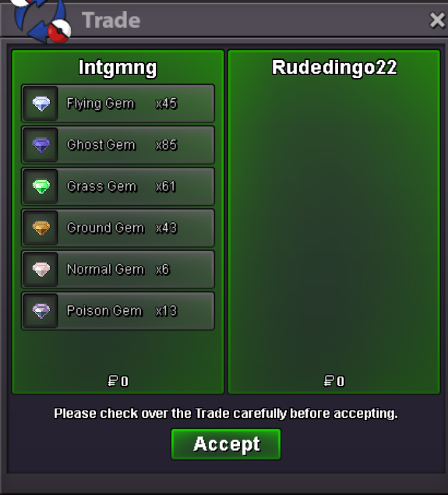Select the Ghost Gem x85 row
Screen dimensions: 448x495
point(118,145)
